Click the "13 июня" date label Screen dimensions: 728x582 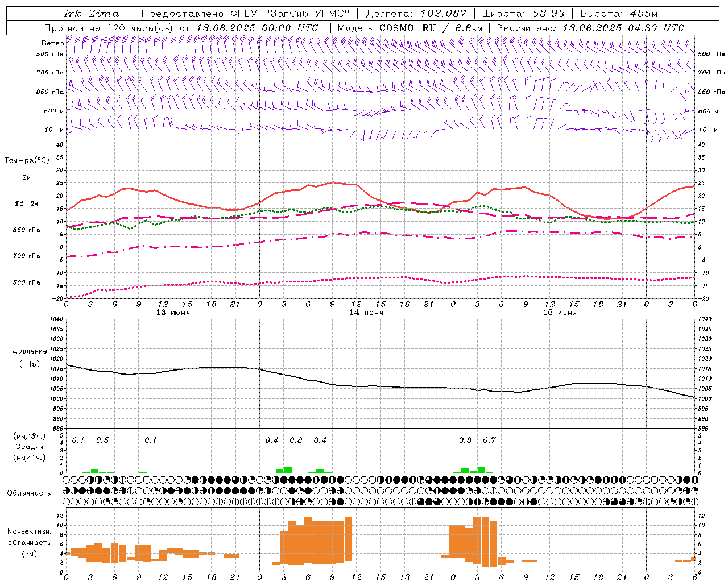click(173, 313)
